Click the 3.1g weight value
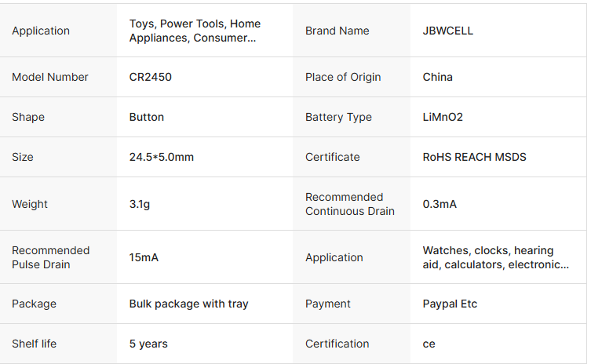This screenshot has height=364, width=591. [x=140, y=204]
